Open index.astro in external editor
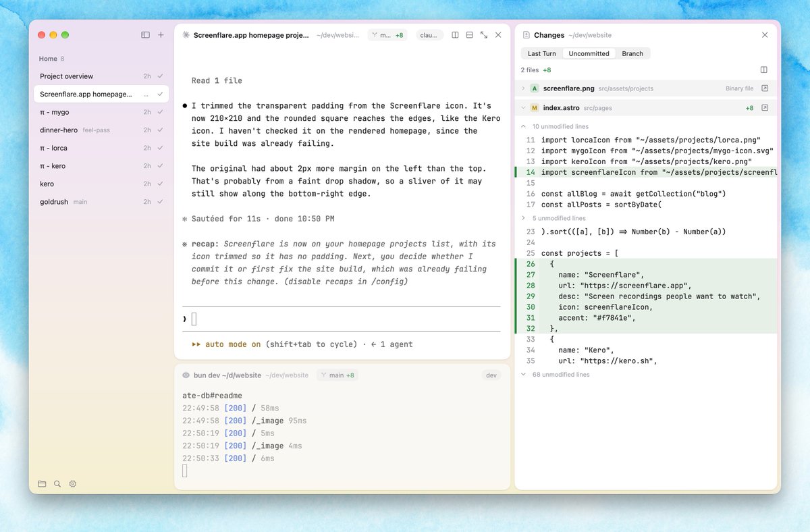The width and height of the screenshot is (810, 532). click(765, 107)
